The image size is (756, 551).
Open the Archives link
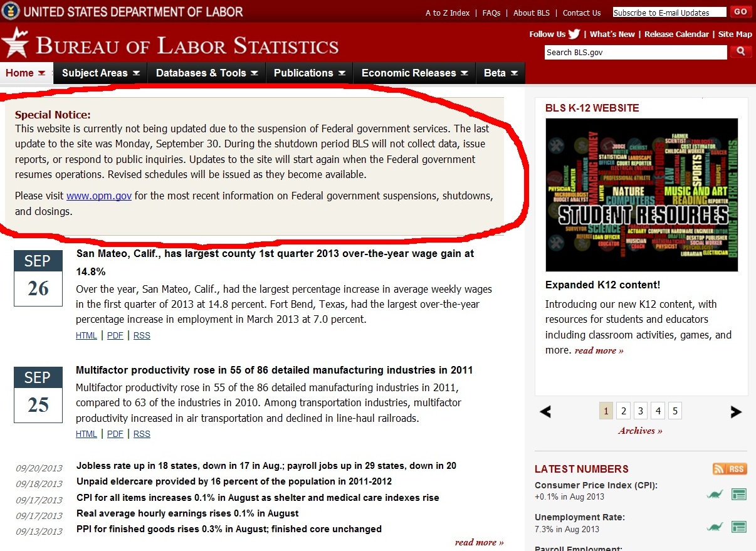640,431
